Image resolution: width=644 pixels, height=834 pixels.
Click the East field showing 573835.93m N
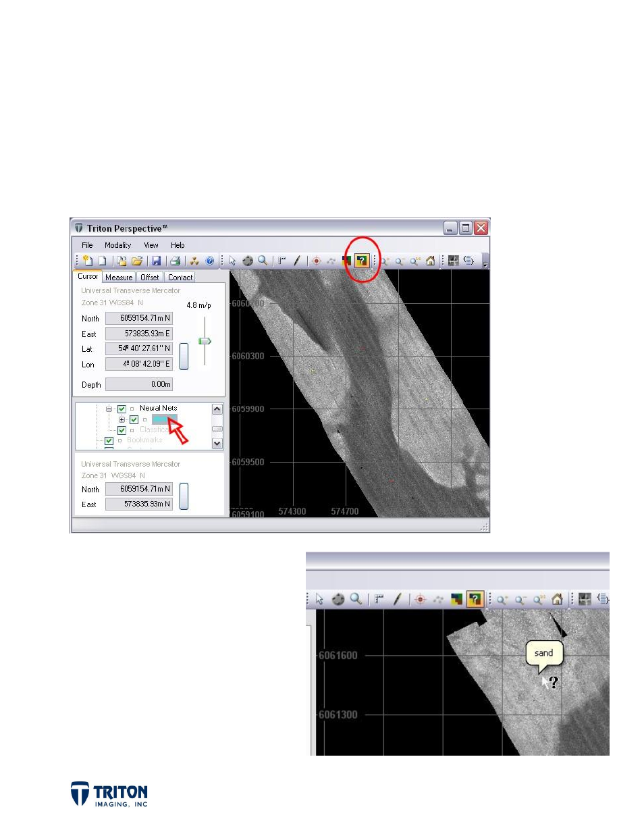[x=139, y=504]
